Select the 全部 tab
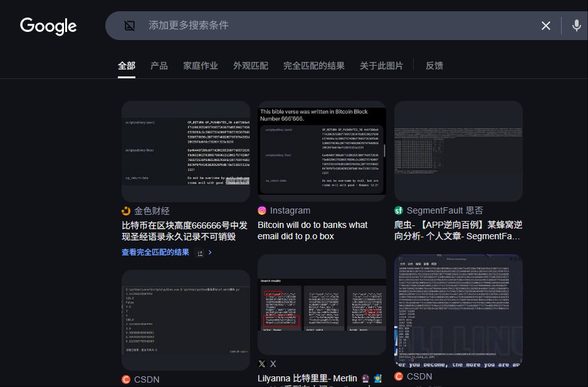The width and height of the screenshot is (588, 387). 127,66
